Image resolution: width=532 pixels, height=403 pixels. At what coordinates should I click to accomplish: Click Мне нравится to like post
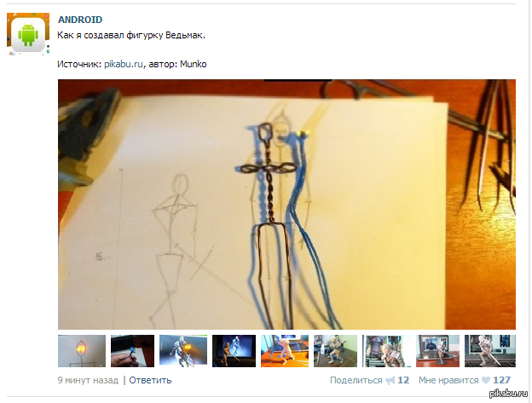tap(448, 380)
